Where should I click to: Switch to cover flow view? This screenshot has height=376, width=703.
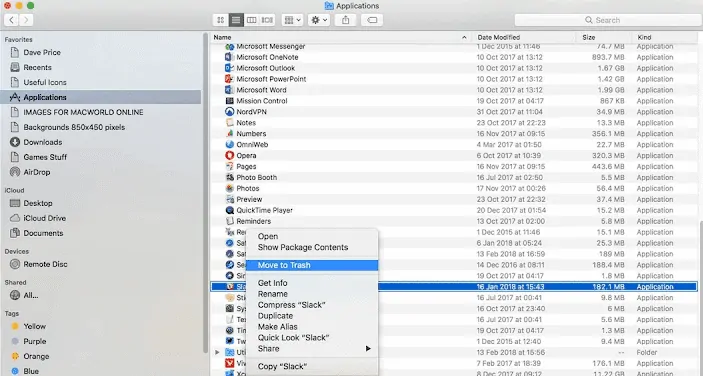click(267, 20)
